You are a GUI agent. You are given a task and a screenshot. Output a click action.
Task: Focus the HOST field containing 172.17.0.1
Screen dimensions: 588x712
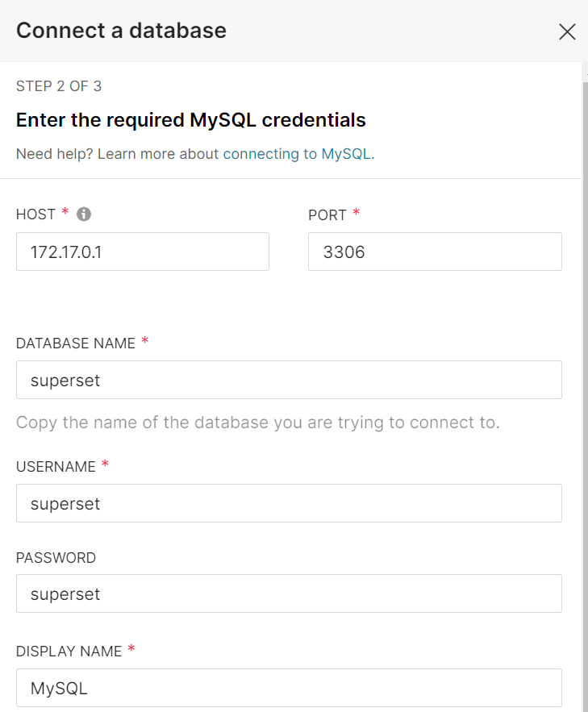click(x=143, y=252)
